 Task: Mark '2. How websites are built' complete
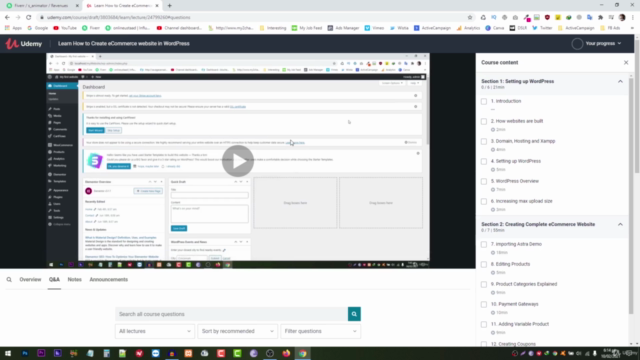[x=484, y=121]
